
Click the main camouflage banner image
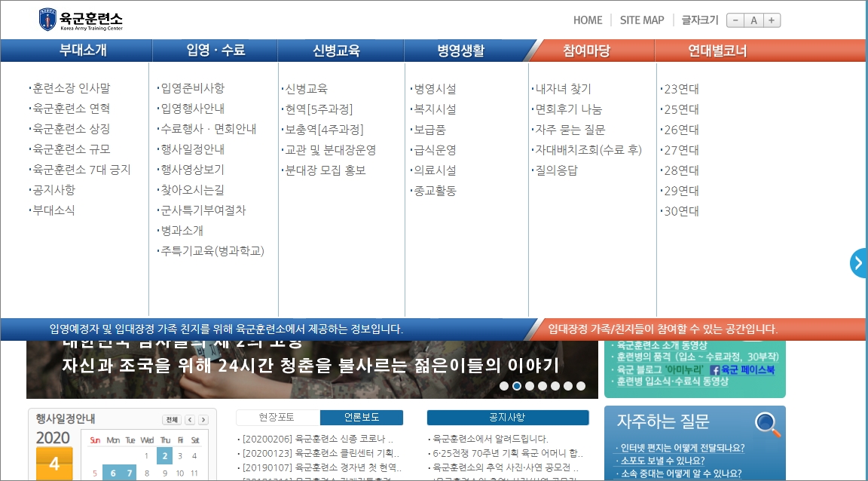(312, 369)
